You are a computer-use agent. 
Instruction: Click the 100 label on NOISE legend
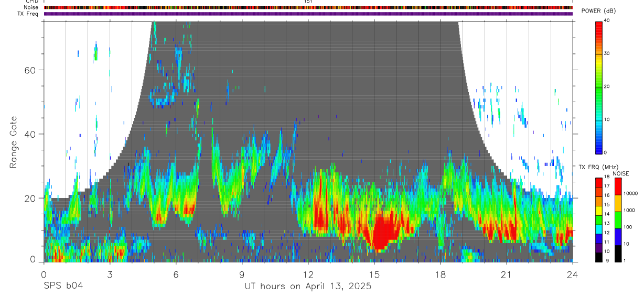coord(627,227)
